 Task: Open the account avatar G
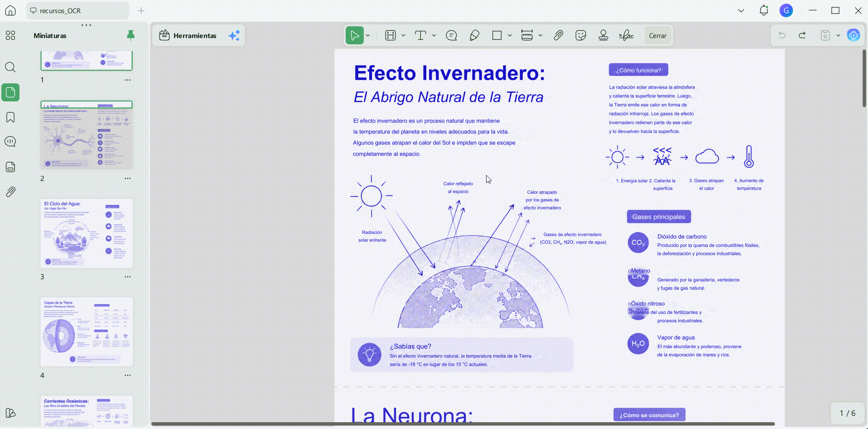click(786, 10)
